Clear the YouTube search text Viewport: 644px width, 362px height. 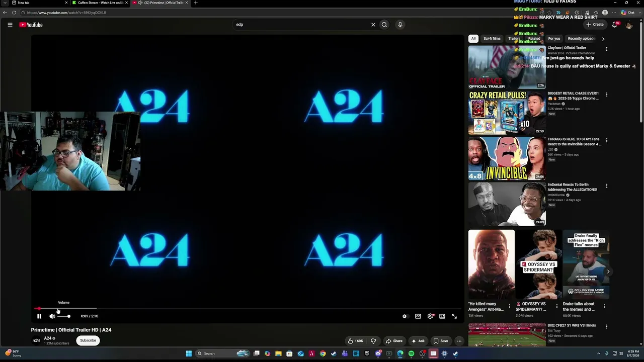coord(373,25)
